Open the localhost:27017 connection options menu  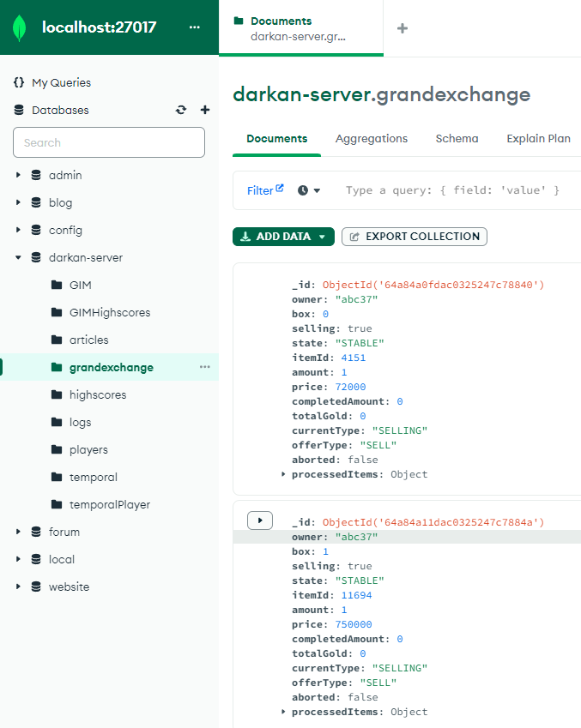tap(194, 27)
